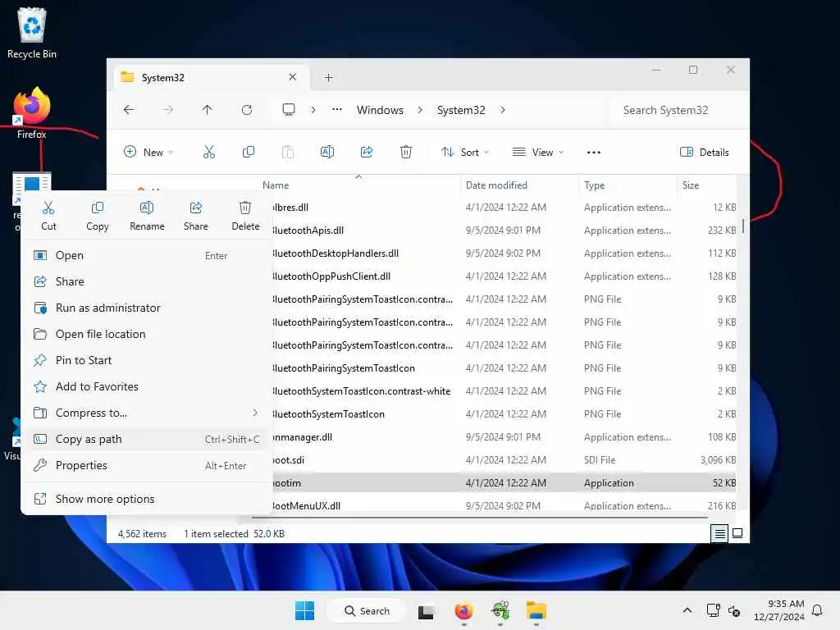This screenshot has height=630, width=840.
Task: Click Share icon in context menu top row
Action: coord(196,208)
